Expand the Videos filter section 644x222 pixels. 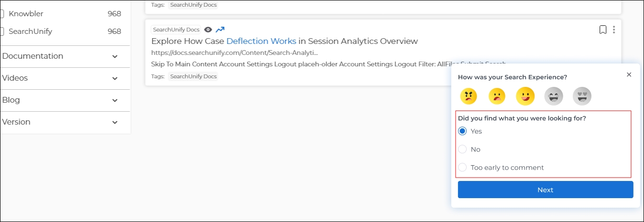(115, 78)
